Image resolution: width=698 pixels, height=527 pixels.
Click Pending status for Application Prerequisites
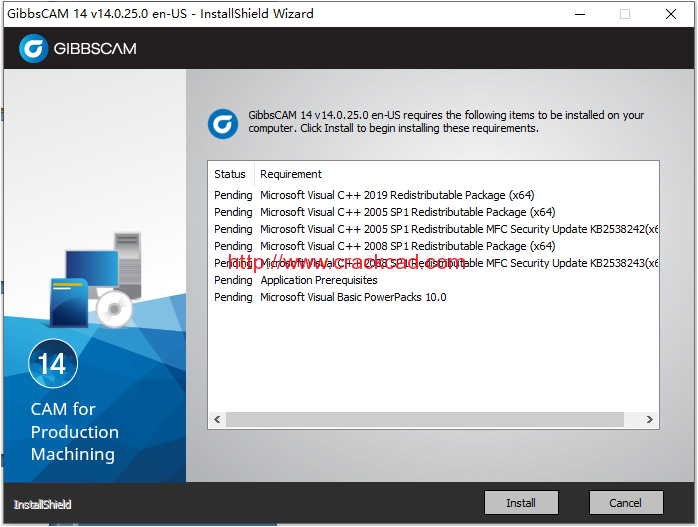coord(233,280)
